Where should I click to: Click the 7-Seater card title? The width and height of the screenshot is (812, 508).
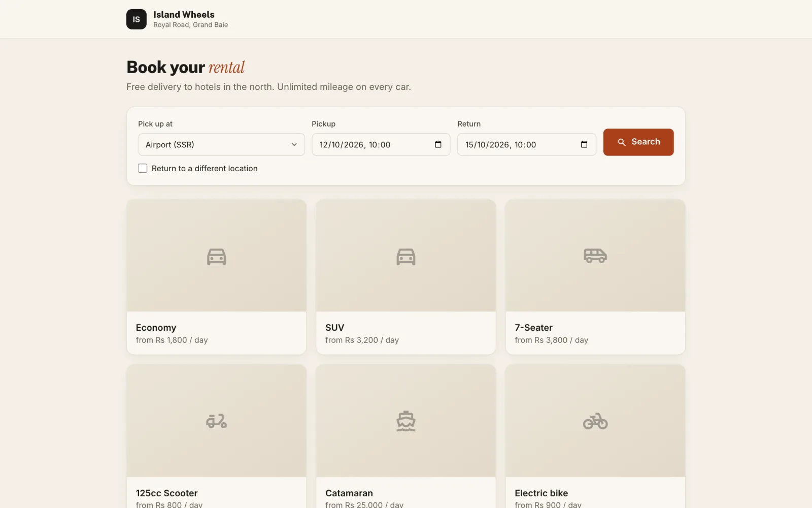point(533,328)
